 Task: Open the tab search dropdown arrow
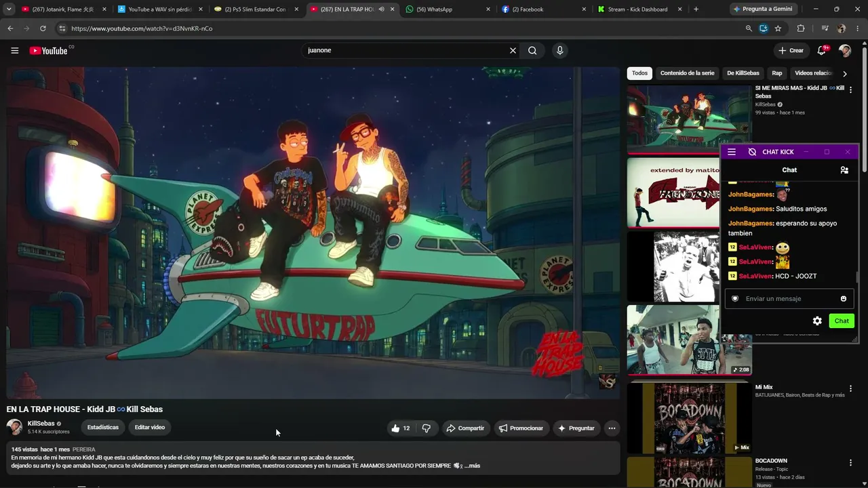pyautogui.click(x=9, y=9)
